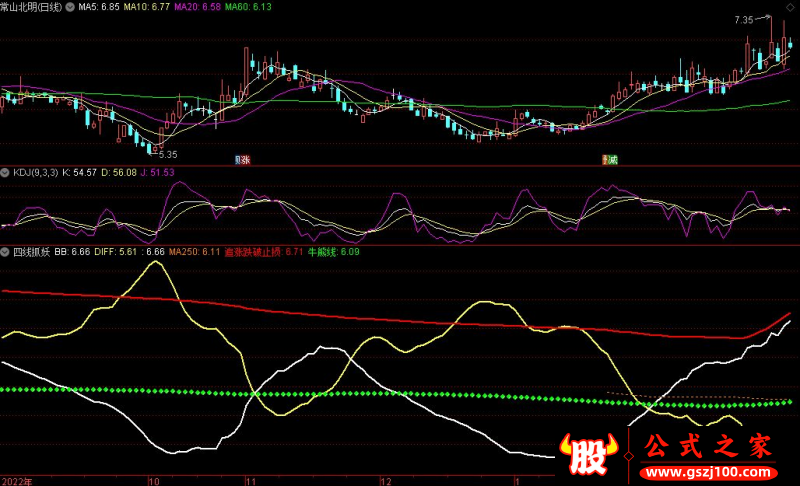This screenshot has width=800, height=486.
Task: Expand the 四线抓妖 indicator name
Action: [x=31, y=253]
